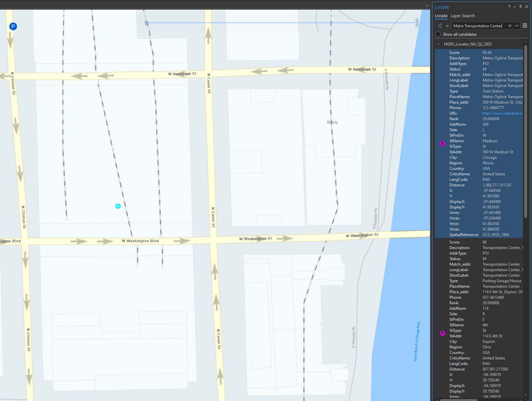Click magenta B marker in results list
Image resolution: width=532 pixels, height=401 pixels.
[442, 333]
